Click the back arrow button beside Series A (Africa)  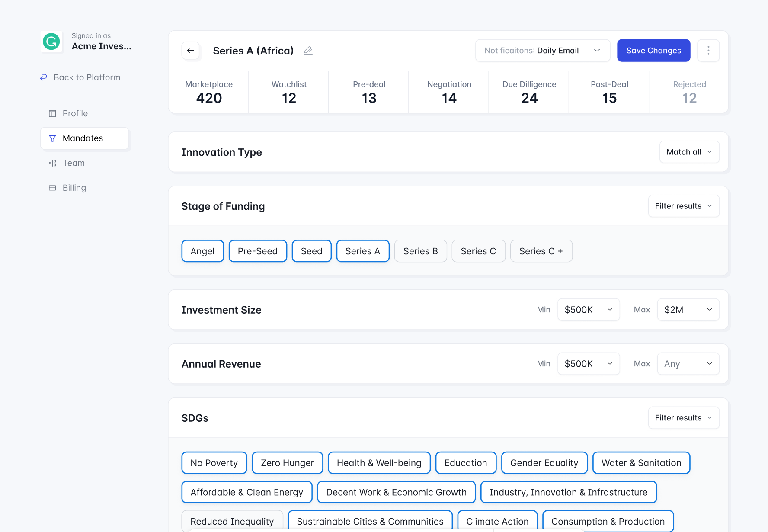tap(190, 51)
